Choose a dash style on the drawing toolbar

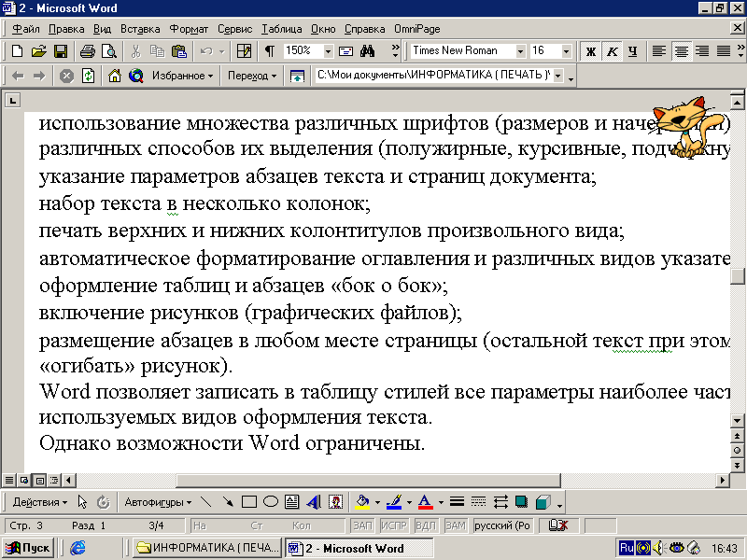pyautogui.click(x=478, y=502)
